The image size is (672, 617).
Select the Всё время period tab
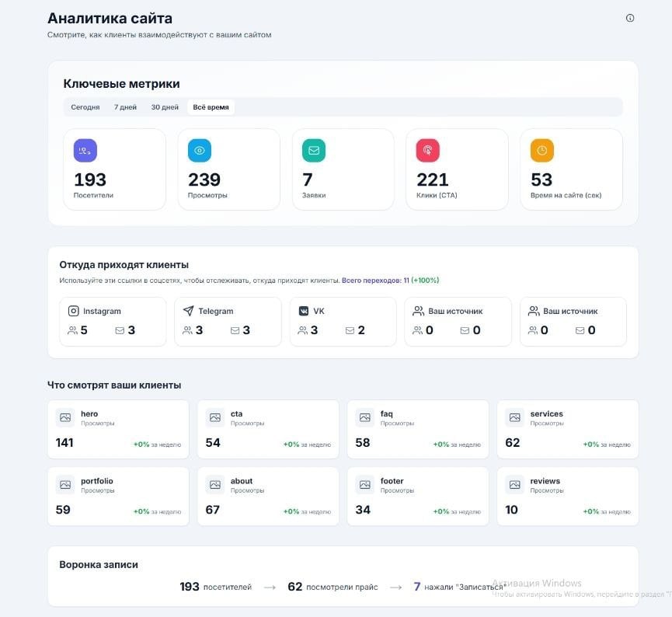click(211, 107)
